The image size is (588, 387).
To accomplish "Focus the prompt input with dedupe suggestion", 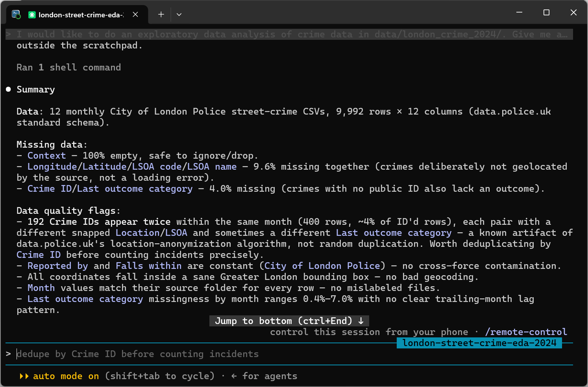I will (x=289, y=354).
